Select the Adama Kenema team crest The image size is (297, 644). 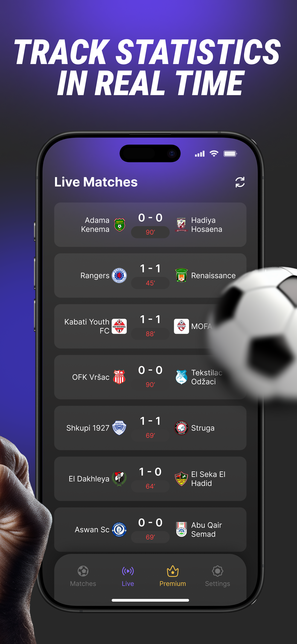tap(119, 225)
